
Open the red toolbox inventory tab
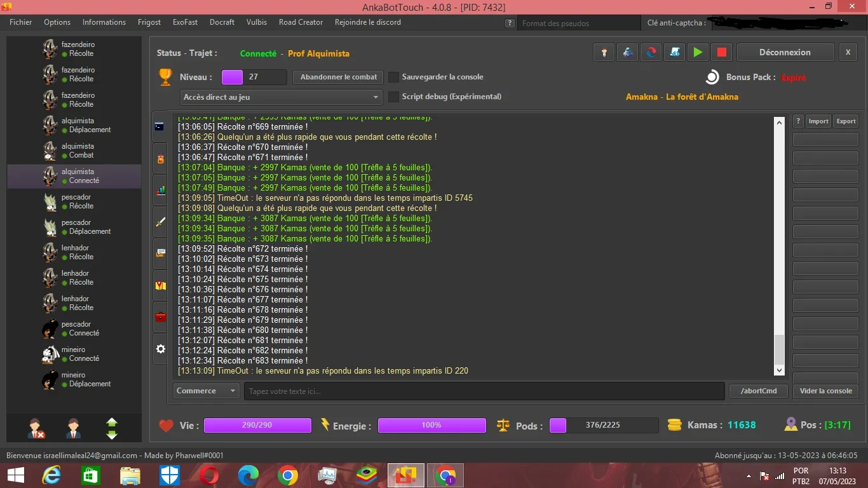(x=160, y=316)
